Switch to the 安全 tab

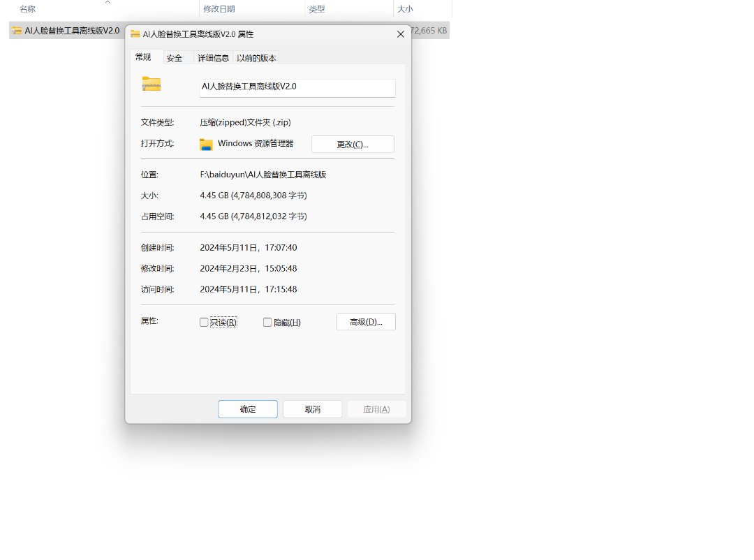pyautogui.click(x=175, y=59)
